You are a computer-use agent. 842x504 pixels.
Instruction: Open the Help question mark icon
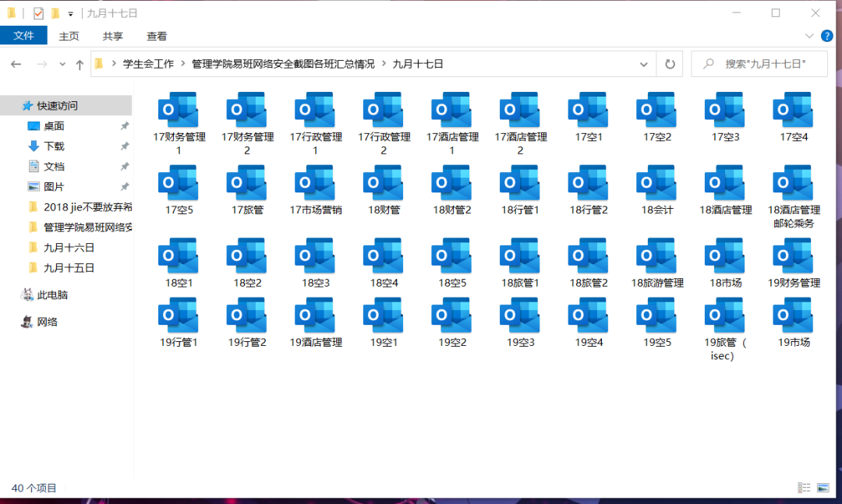point(827,37)
